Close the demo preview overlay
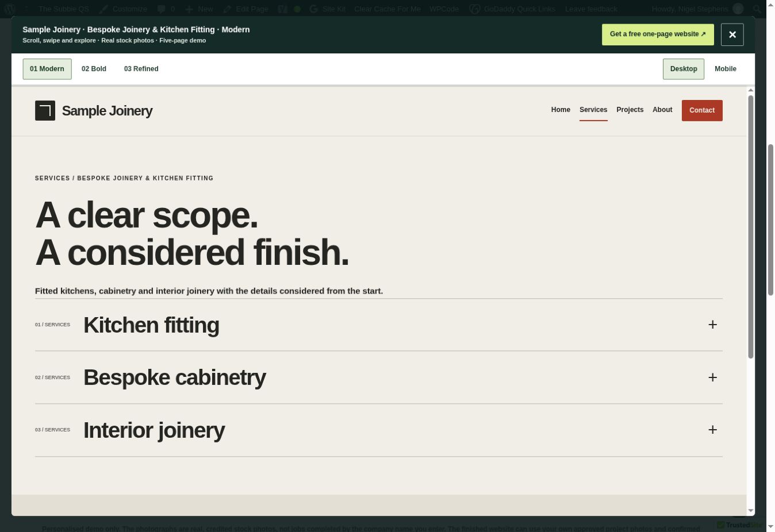 point(732,34)
